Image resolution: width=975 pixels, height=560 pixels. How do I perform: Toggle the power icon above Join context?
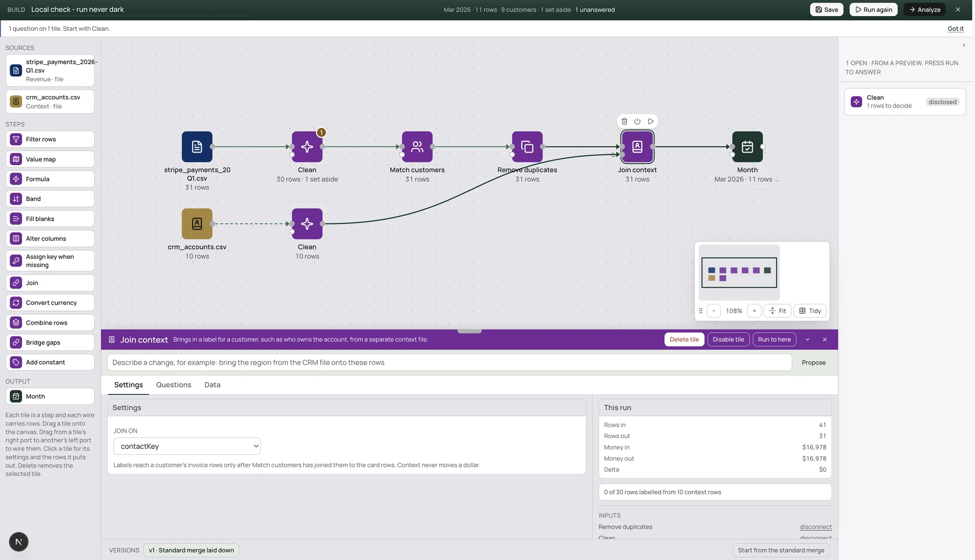[637, 121]
